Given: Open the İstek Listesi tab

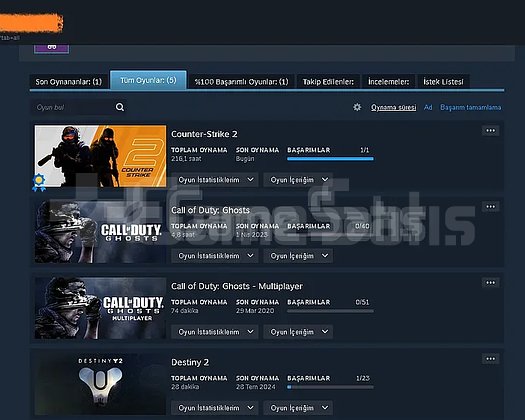Looking at the screenshot, I should 443,82.
